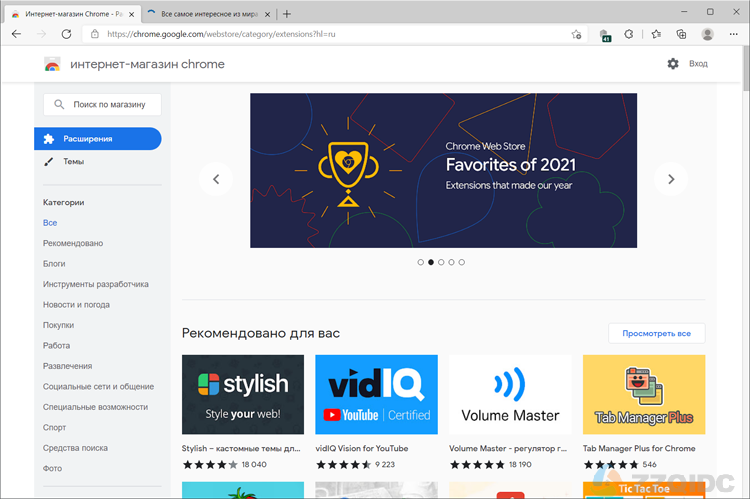
Task: Click the Вход sign-in link
Action: tap(698, 64)
